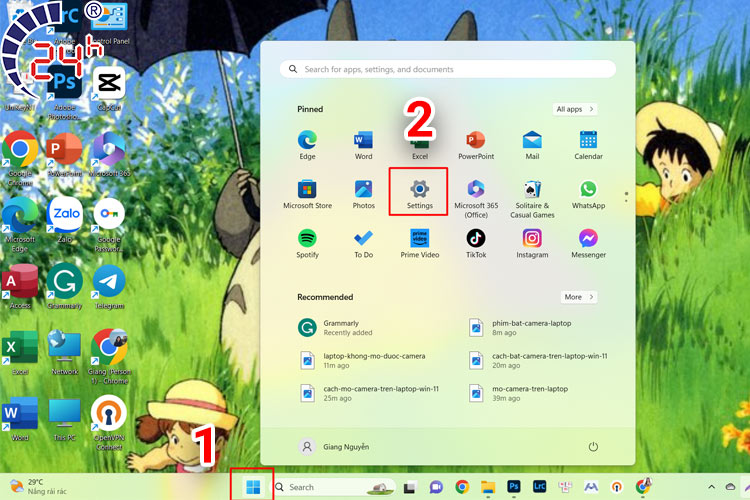Viewport: 750px width, 500px height.
Task: Click the All apps button
Action: click(574, 109)
